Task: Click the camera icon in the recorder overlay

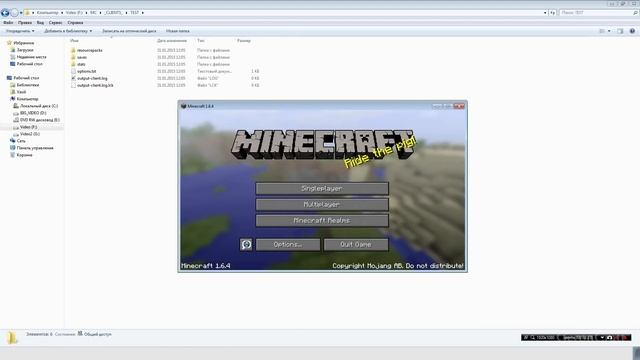Action: 609,338
